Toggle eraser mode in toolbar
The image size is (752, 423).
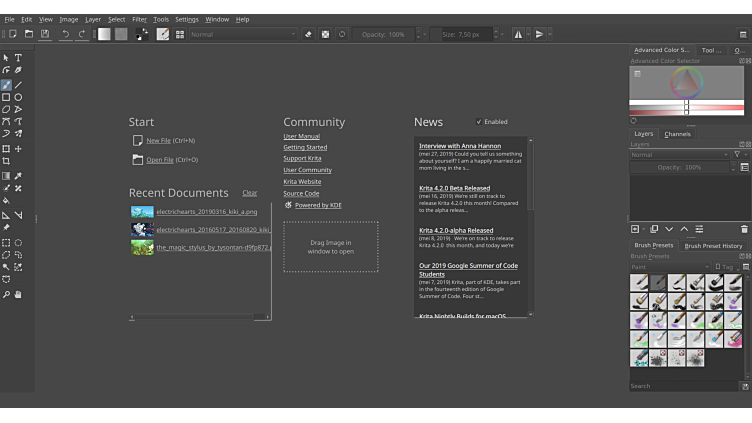(308, 34)
